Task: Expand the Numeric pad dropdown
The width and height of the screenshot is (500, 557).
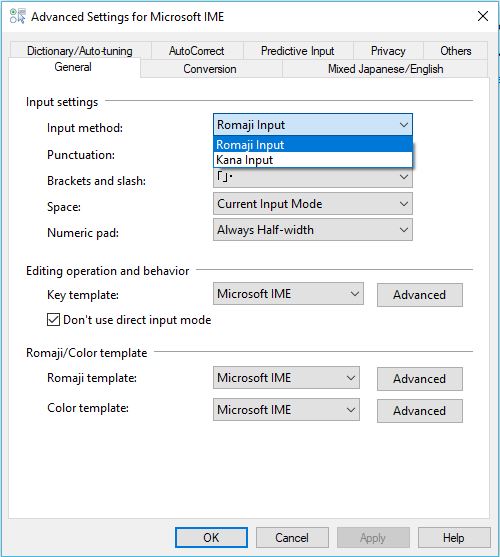Action: [x=313, y=229]
